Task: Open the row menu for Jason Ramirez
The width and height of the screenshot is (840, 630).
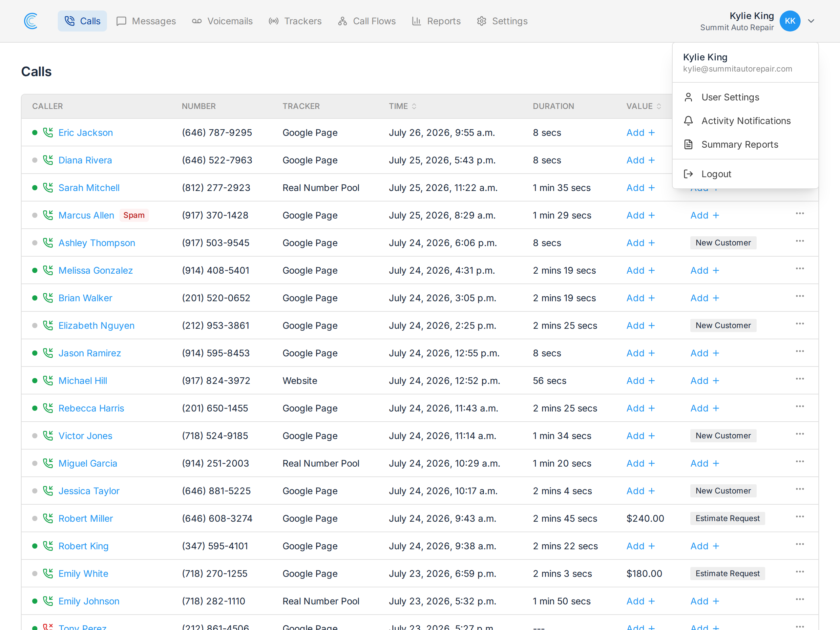Action: (x=800, y=351)
